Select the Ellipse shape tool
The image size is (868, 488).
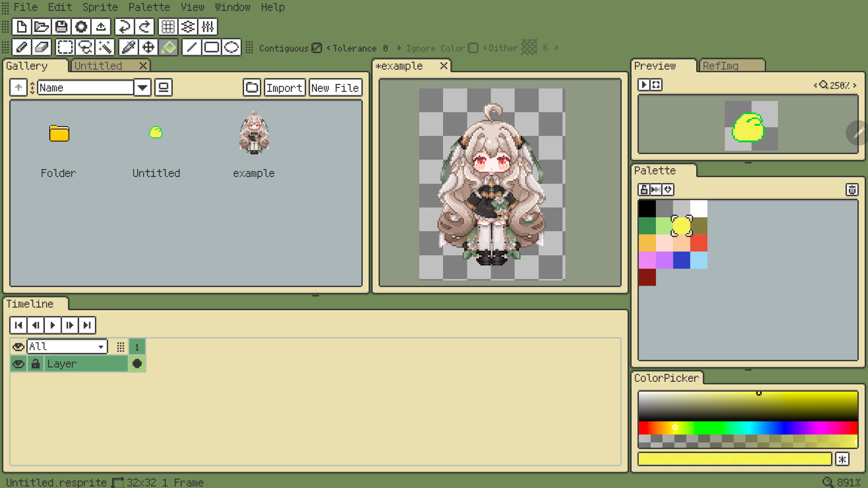pyautogui.click(x=231, y=47)
